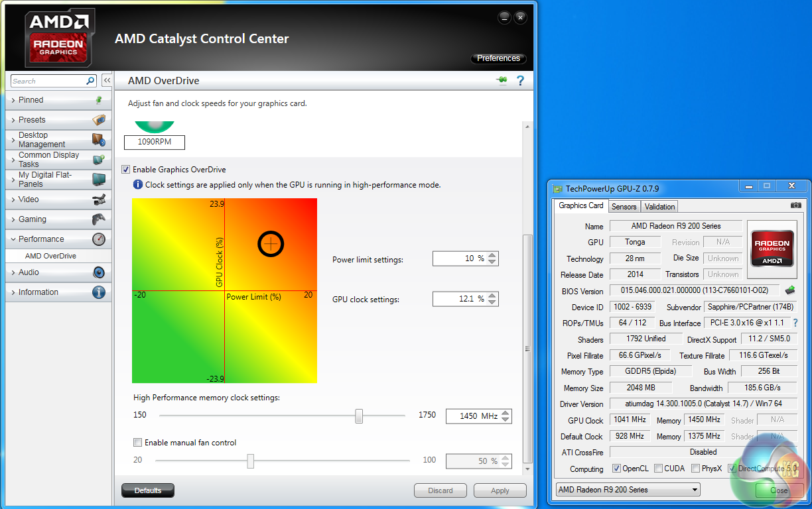The width and height of the screenshot is (812, 509).
Task: Open the Preferences menu button
Action: pyautogui.click(x=498, y=58)
